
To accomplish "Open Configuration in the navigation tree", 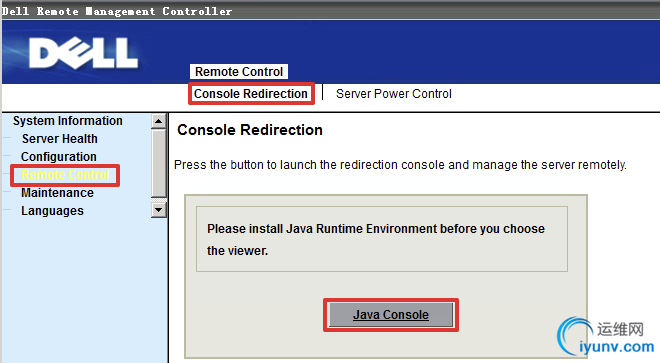I will pyautogui.click(x=59, y=157).
